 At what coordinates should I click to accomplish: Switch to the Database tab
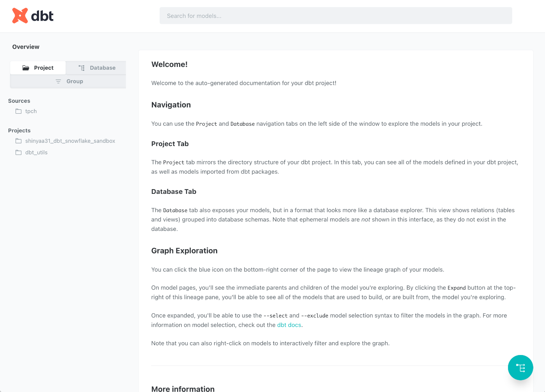[x=96, y=68]
